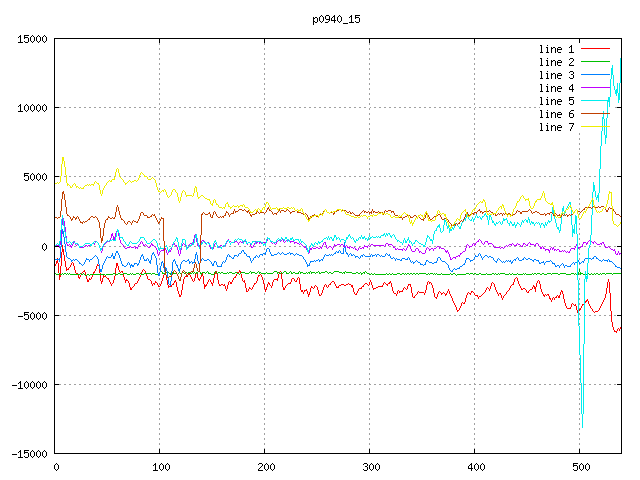
Task: Select the "line 6" legend label
Action: [556, 114]
